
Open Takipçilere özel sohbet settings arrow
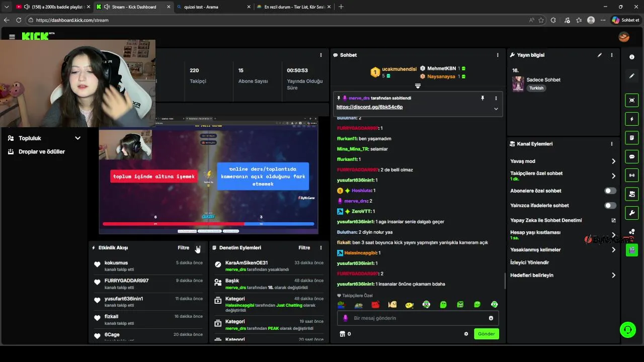point(613,176)
